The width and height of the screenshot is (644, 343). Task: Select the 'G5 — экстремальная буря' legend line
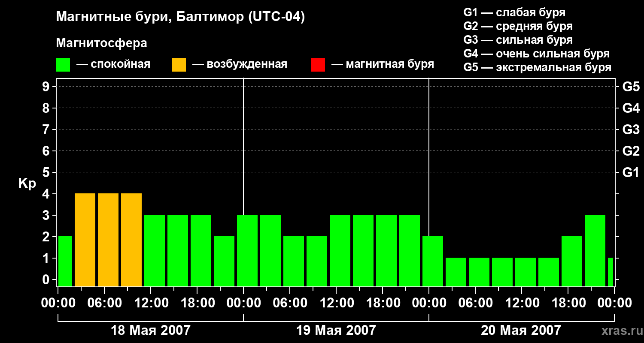click(538, 68)
